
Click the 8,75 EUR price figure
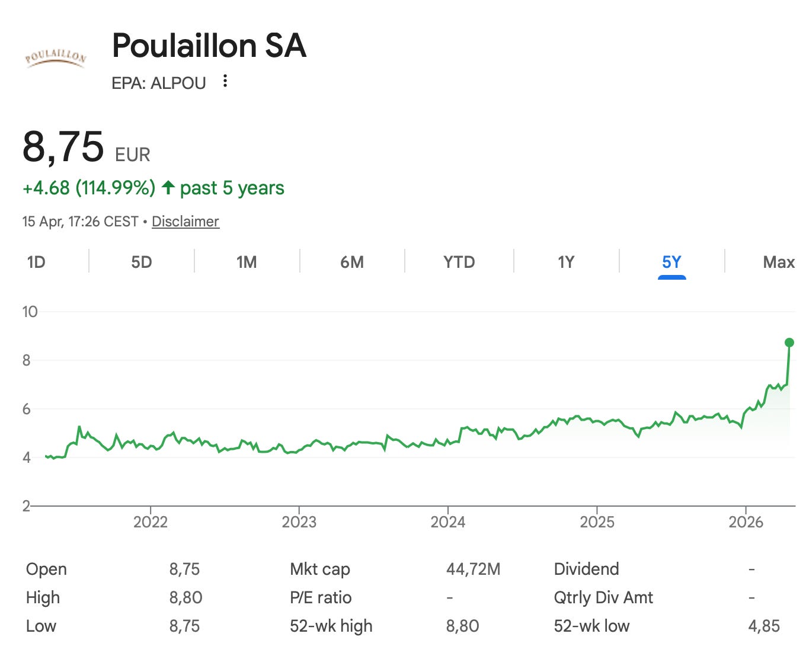pyautogui.click(x=87, y=147)
